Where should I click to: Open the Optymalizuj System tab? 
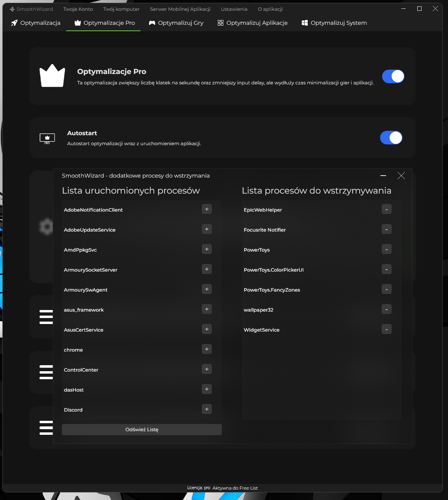[x=334, y=23]
